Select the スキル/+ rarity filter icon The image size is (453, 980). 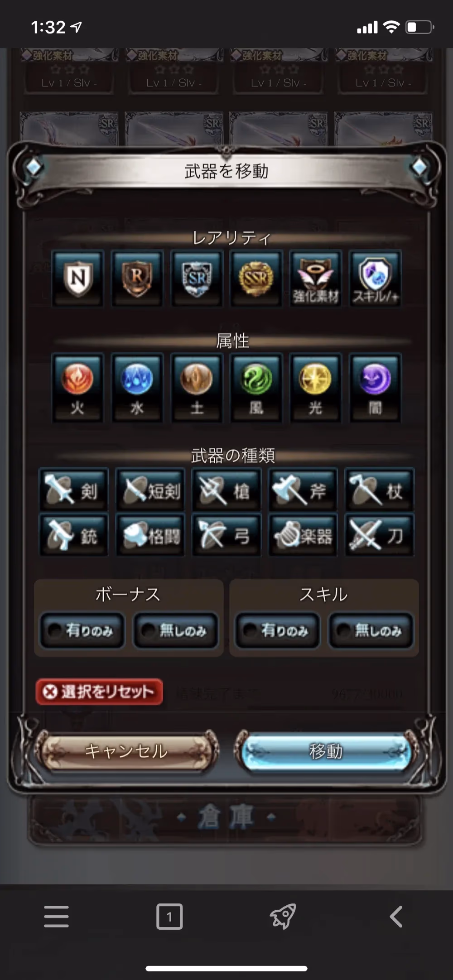tap(375, 278)
